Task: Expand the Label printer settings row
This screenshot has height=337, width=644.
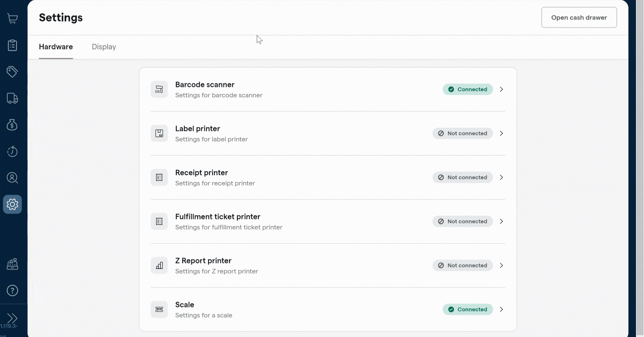Action: coord(501,133)
